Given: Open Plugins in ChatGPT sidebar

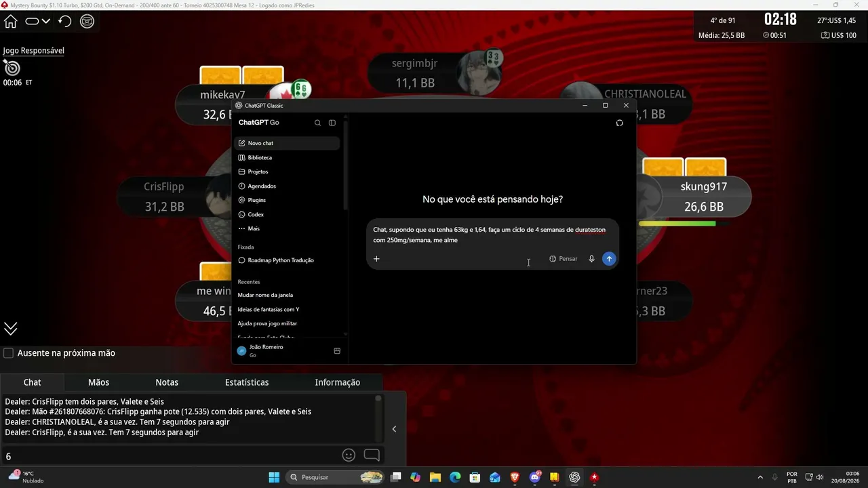Looking at the screenshot, I should [x=287, y=200].
